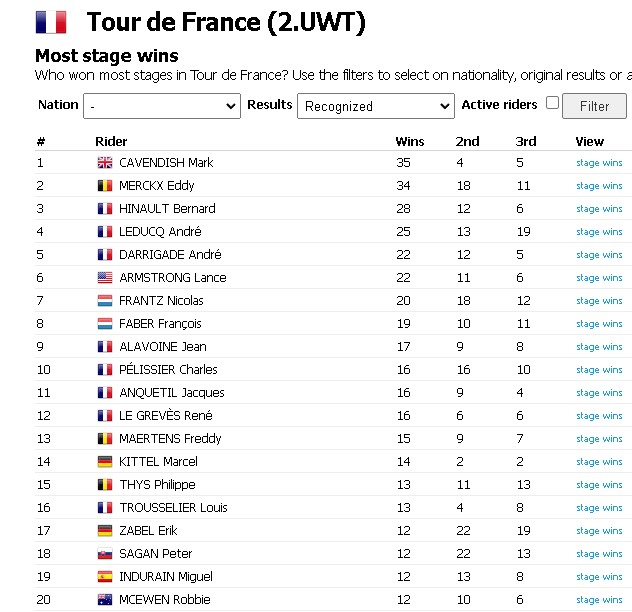This screenshot has width=632, height=612.
Task: Click the Spanish flag beside INDURAIN Miguel
Action: [105, 577]
